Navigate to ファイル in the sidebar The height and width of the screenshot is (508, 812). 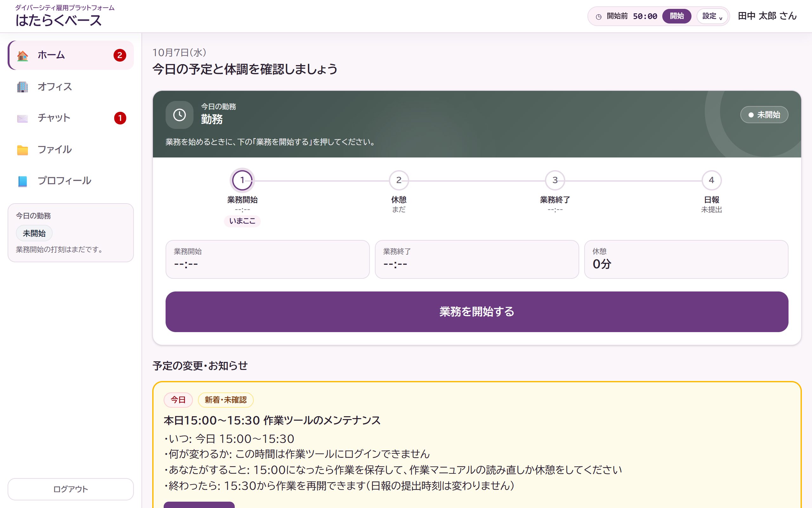[x=71, y=150]
